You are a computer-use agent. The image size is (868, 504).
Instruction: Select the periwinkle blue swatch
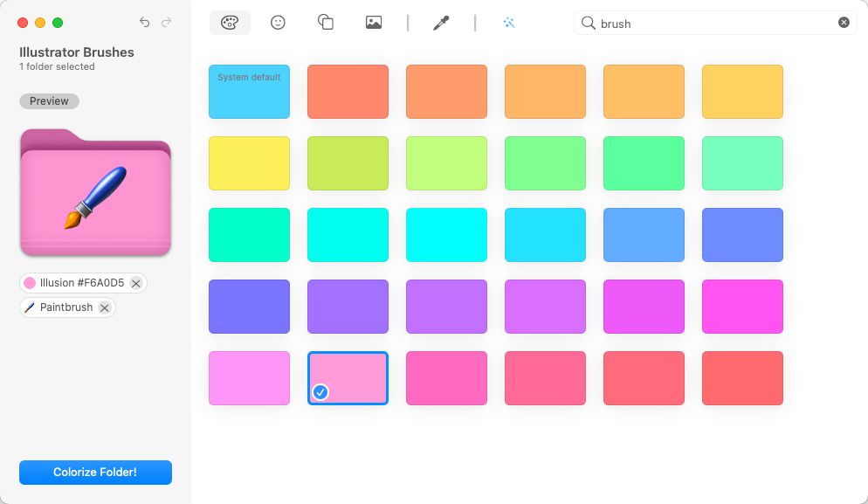coord(742,235)
